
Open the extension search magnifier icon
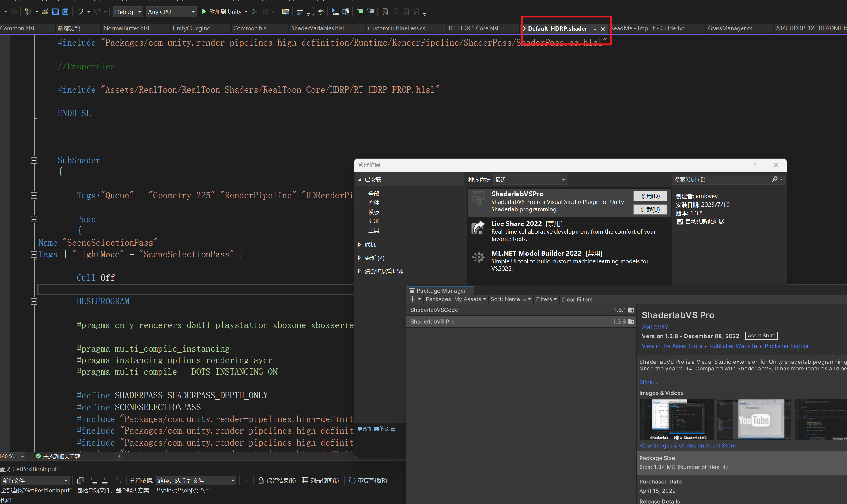tap(775, 179)
